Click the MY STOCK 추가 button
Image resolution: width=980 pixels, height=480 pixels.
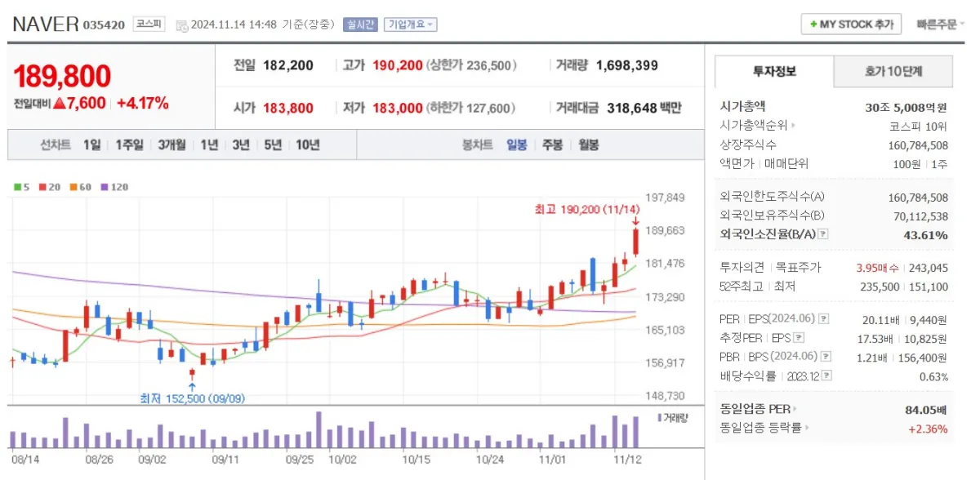(850, 24)
